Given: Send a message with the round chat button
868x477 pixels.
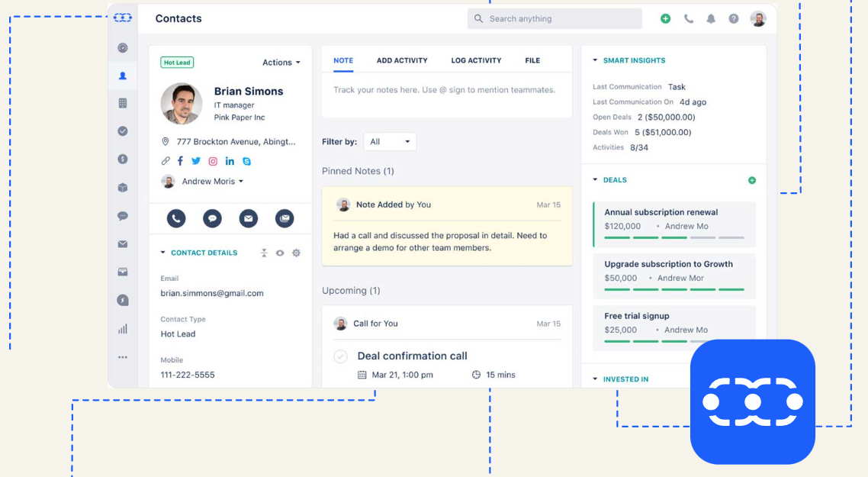Looking at the screenshot, I should click(212, 218).
